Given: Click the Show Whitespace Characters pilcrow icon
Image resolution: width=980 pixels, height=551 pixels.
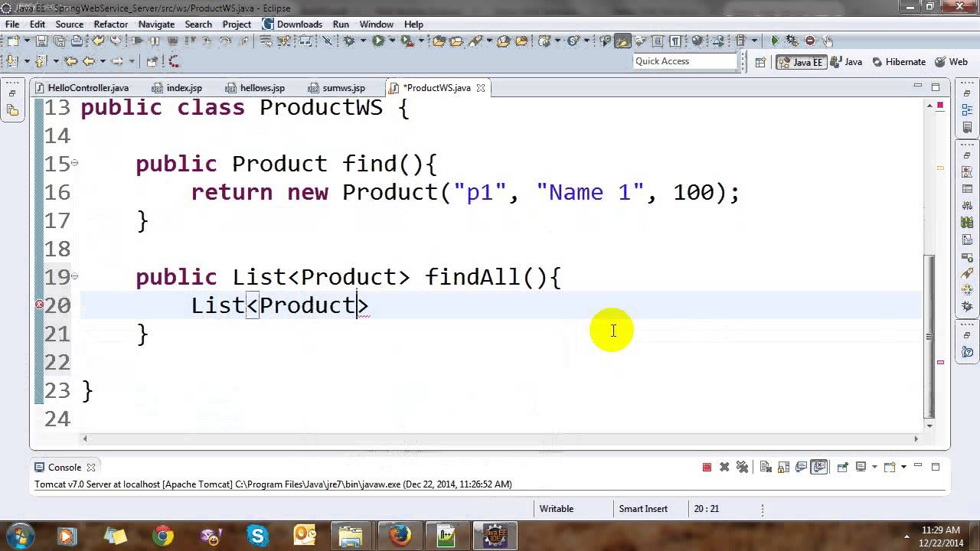Looking at the screenshot, I should [x=675, y=41].
